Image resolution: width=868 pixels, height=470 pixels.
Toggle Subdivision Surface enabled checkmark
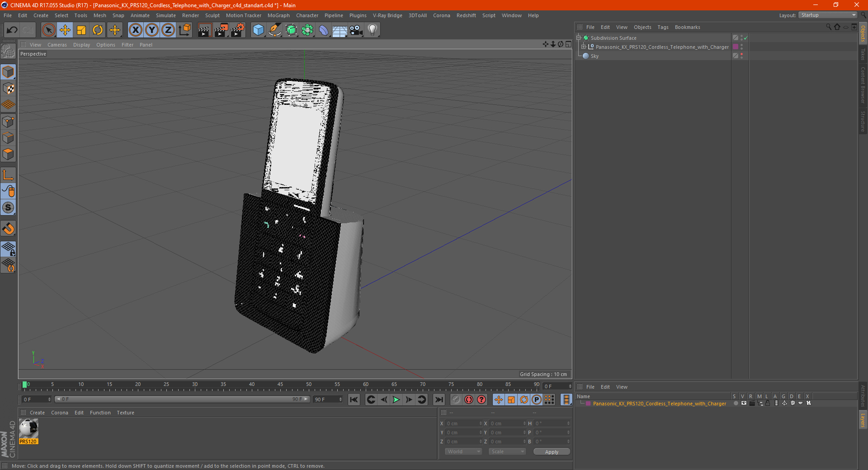(746, 38)
